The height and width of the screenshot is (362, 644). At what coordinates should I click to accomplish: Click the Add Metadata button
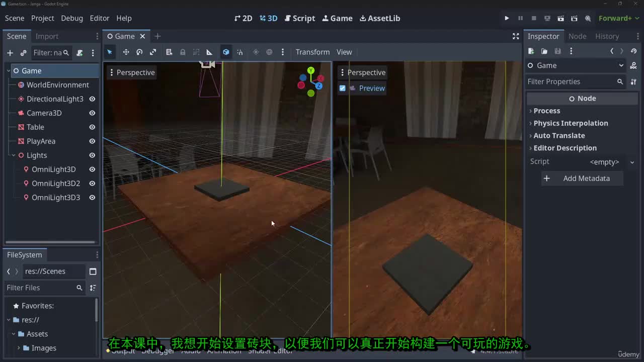582,178
